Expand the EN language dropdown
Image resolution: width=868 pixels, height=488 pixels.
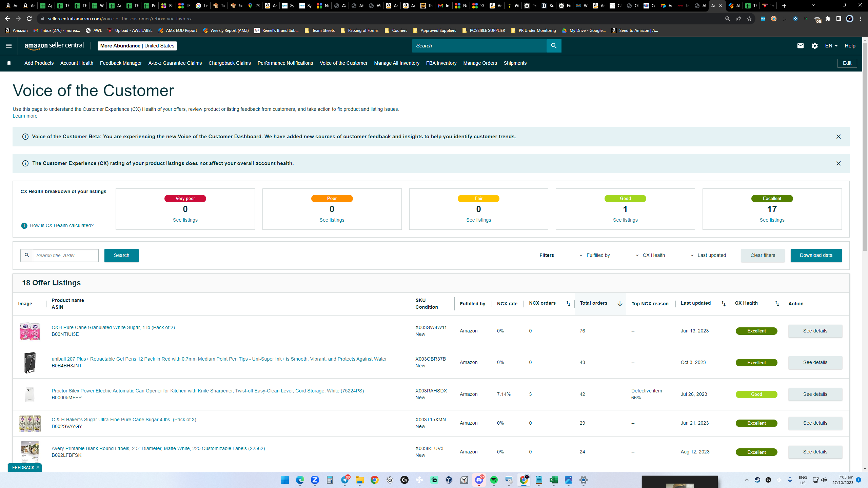click(831, 46)
